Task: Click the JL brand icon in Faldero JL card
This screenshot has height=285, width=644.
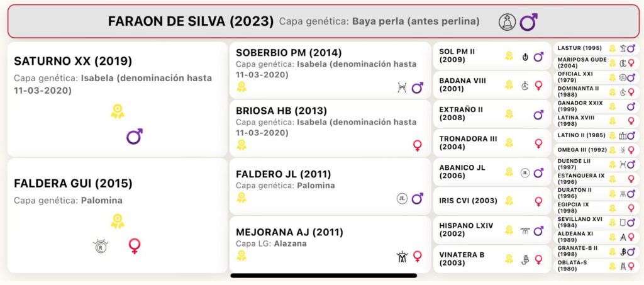Action: 402,199
